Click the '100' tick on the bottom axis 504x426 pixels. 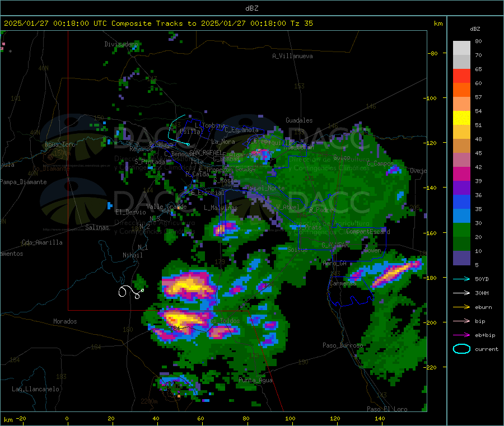click(x=290, y=418)
